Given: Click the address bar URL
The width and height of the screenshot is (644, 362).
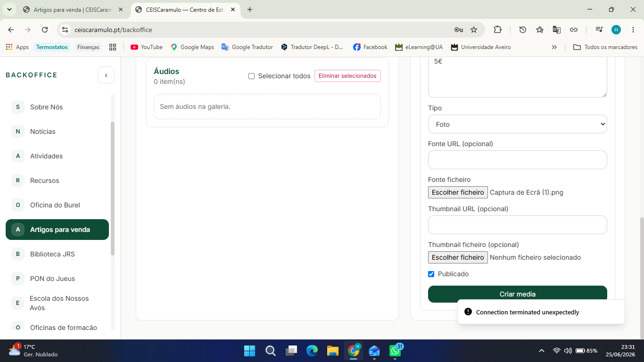Looking at the screenshot, I should click(x=113, y=30).
